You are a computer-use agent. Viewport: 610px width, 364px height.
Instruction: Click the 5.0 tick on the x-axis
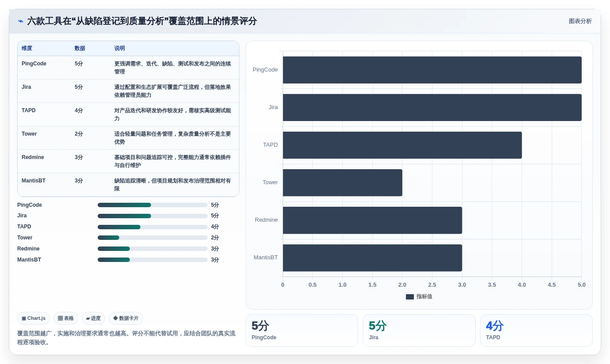pyautogui.click(x=582, y=285)
